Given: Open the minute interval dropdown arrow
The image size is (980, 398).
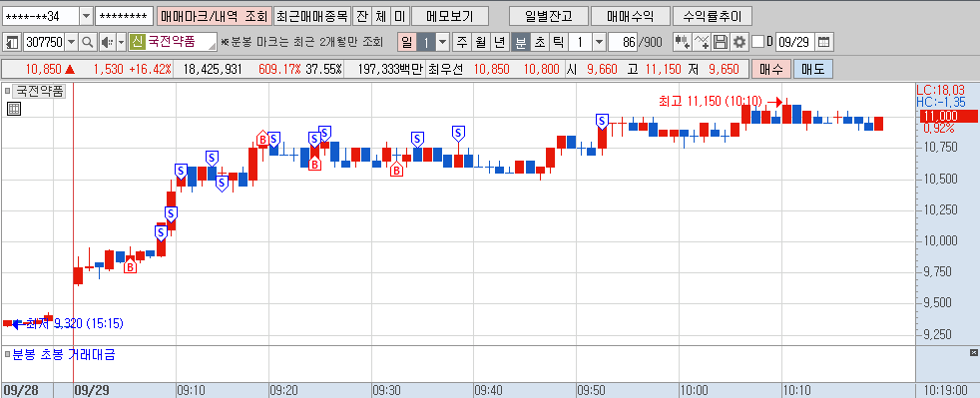Looking at the screenshot, I should coord(599,43).
